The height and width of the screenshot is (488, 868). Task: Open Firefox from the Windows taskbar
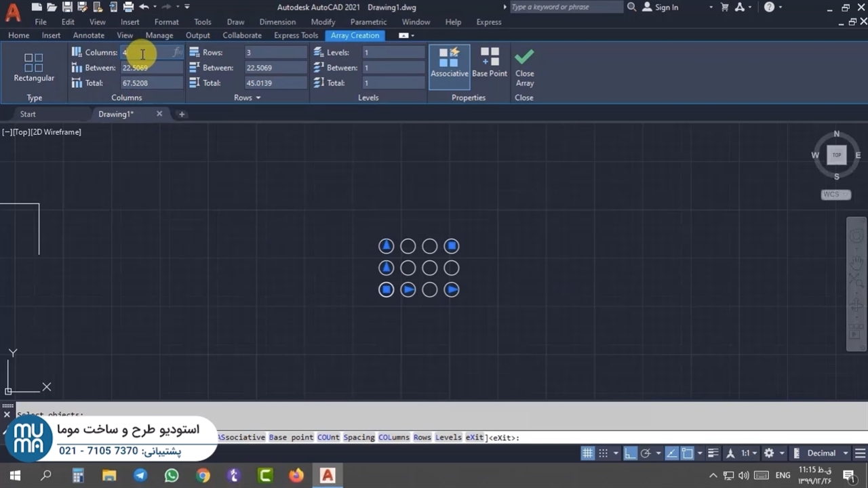pyautogui.click(x=296, y=475)
